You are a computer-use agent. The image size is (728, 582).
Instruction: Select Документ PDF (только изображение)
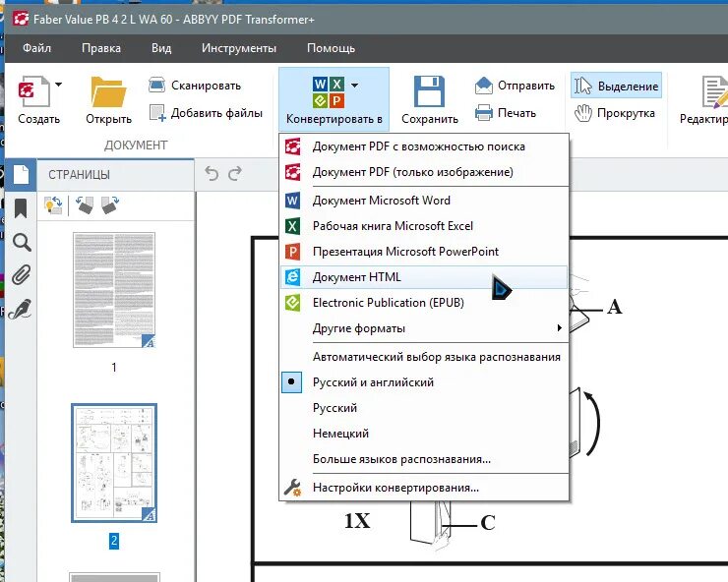coord(424,172)
